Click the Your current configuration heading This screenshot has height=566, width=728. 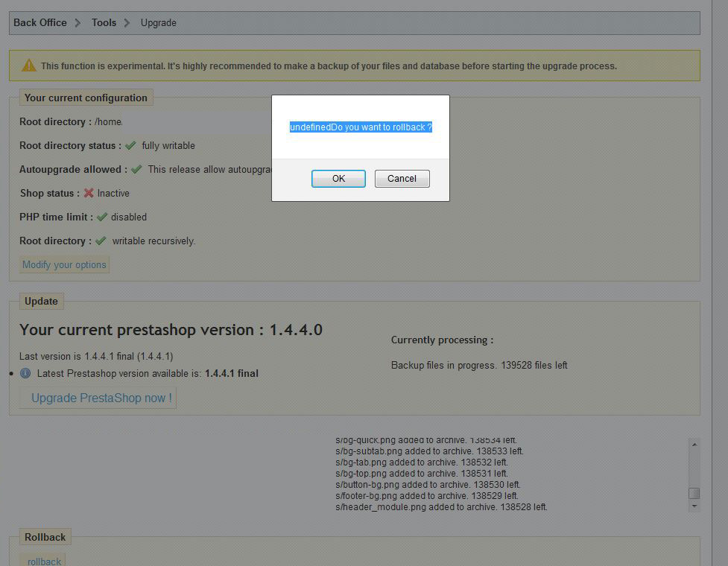pos(86,98)
